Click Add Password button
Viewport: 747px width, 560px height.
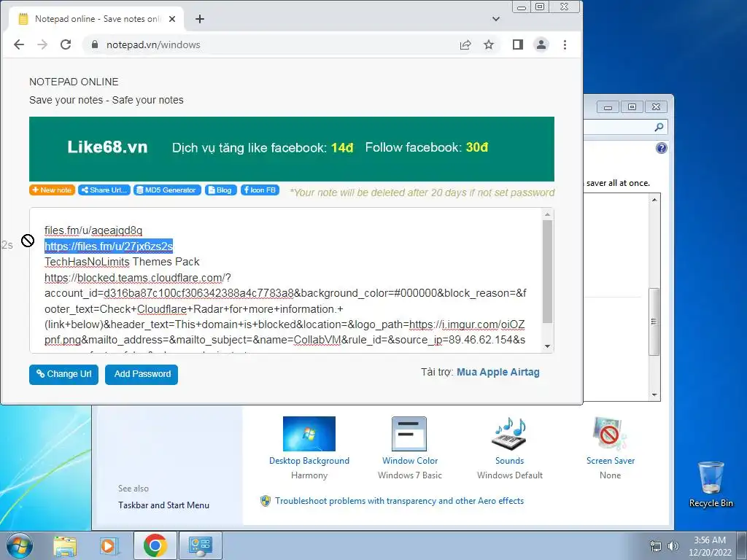pos(142,374)
